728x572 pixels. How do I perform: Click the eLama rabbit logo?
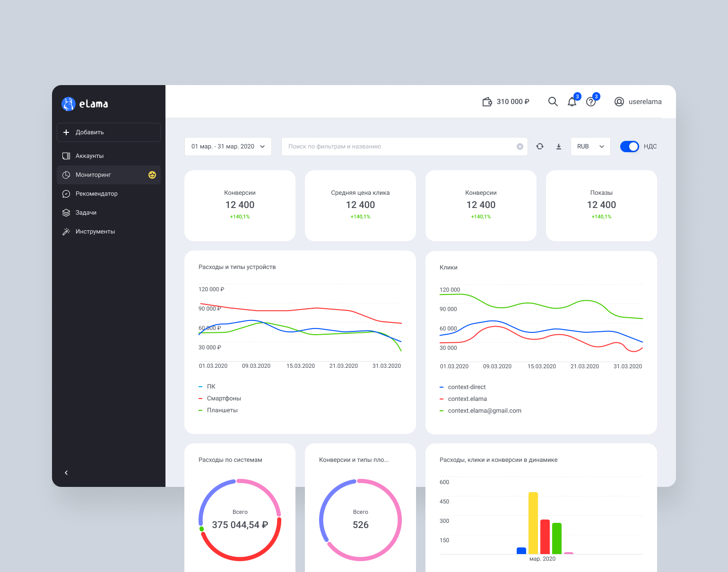pos(69,104)
